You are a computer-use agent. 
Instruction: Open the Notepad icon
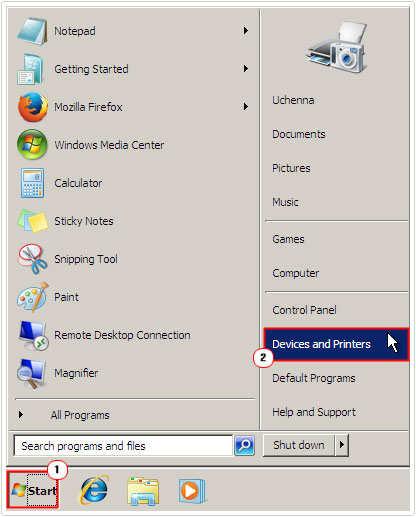32,31
